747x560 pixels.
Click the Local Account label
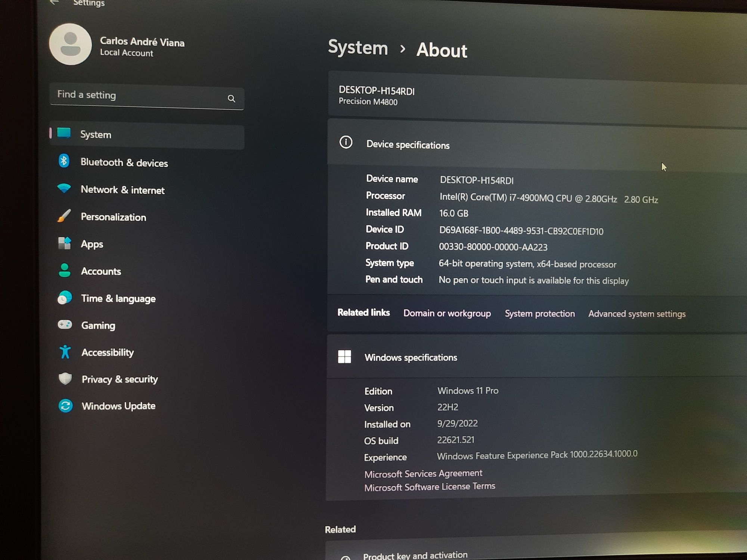click(x=126, y=53)
